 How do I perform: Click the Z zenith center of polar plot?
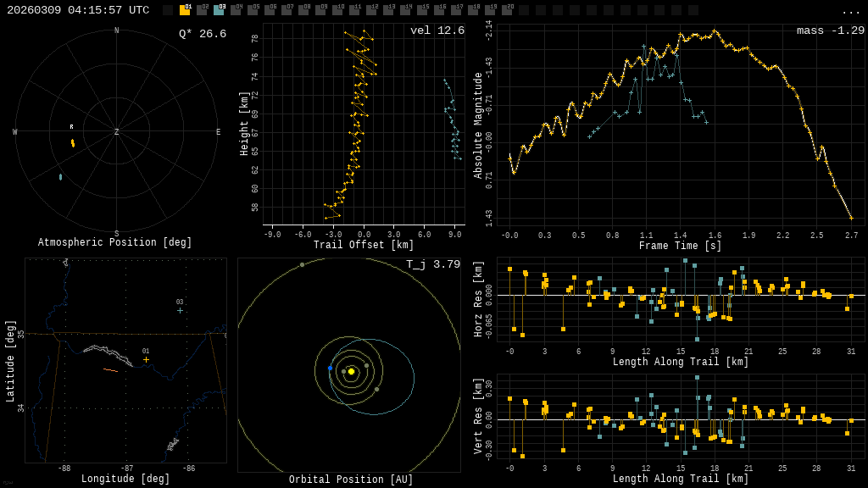pos(117,132)
